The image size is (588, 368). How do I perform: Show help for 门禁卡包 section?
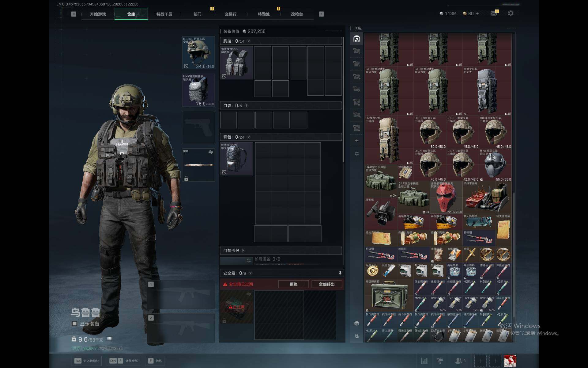[243, 251]
